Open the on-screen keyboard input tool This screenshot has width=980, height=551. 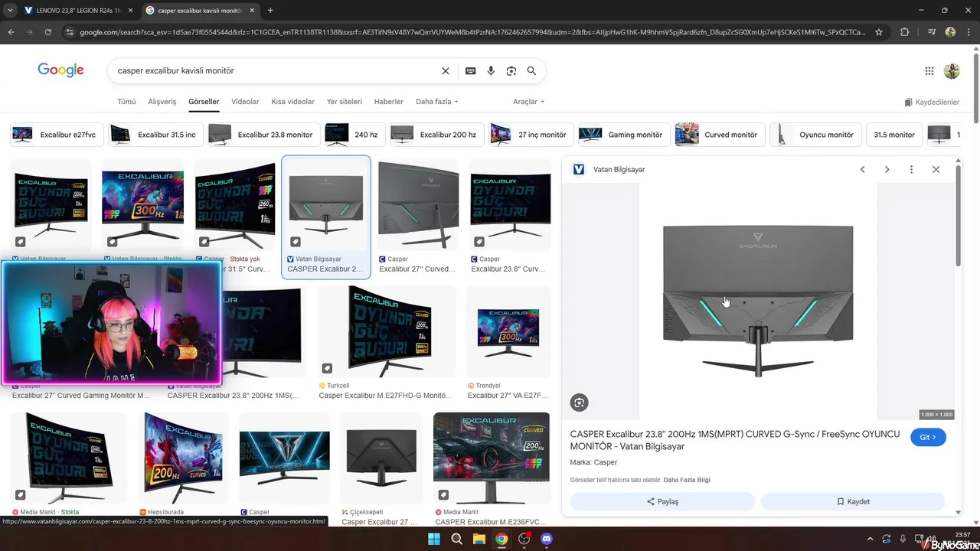click(470, 70)
